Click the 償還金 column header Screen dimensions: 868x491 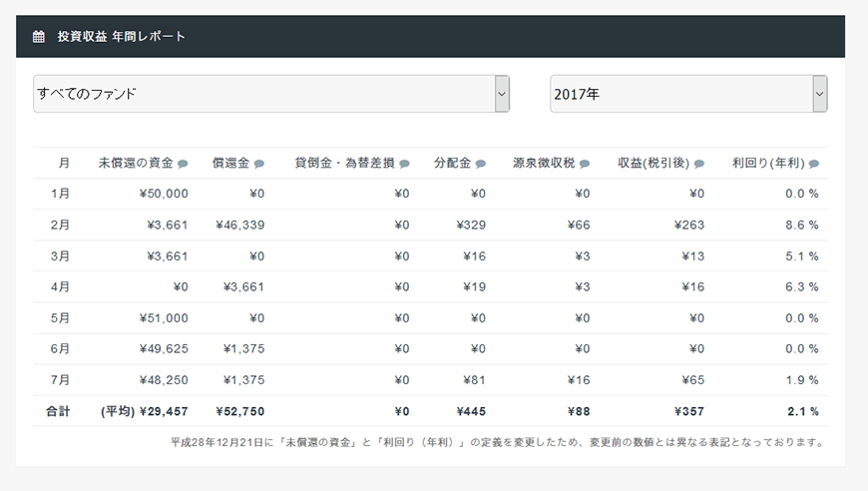[x=230, y=163]
